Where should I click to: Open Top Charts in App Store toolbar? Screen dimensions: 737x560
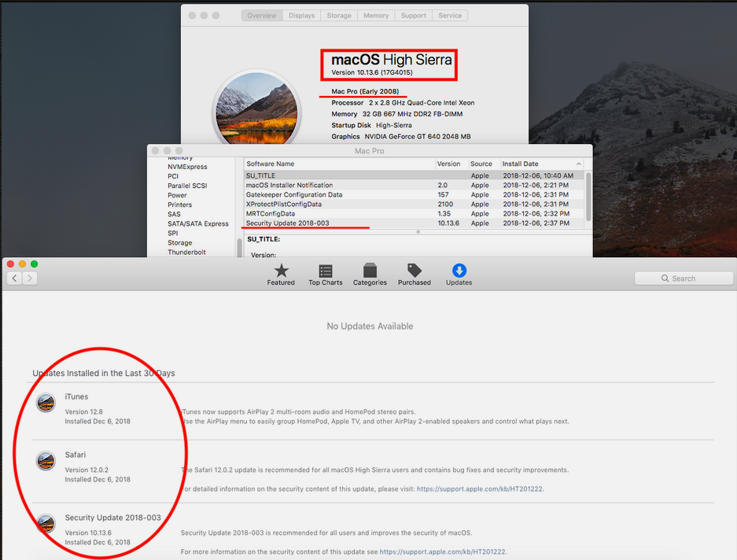(326, 274)
